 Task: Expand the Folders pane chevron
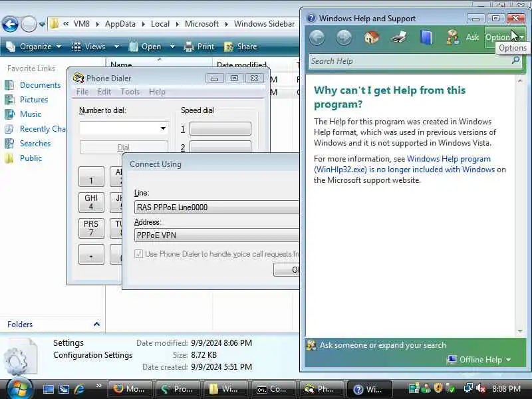point(96,325)
